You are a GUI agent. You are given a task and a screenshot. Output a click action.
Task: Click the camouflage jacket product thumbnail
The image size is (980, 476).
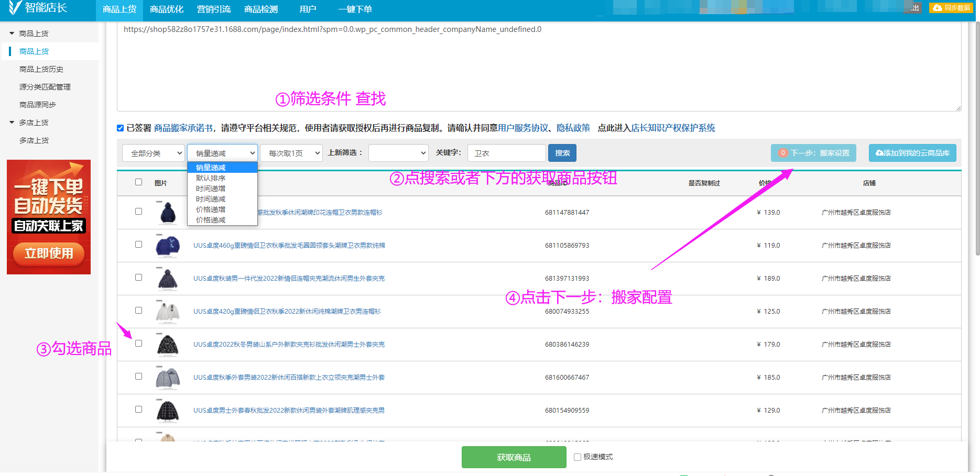coord(168,345)
